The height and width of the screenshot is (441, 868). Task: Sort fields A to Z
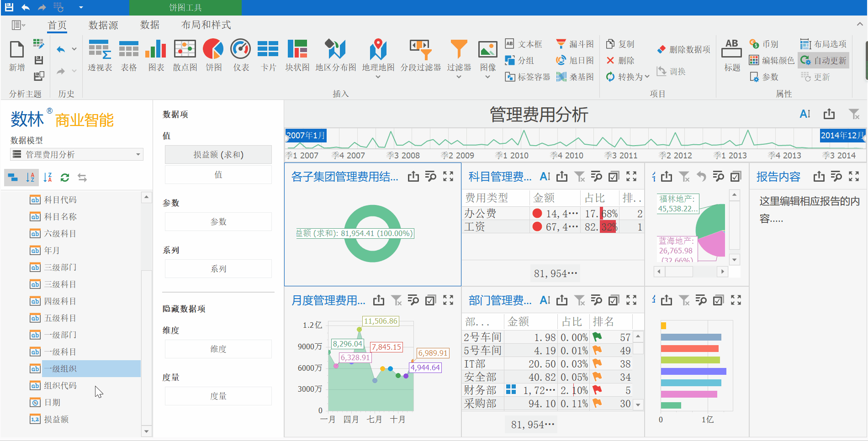30,177
